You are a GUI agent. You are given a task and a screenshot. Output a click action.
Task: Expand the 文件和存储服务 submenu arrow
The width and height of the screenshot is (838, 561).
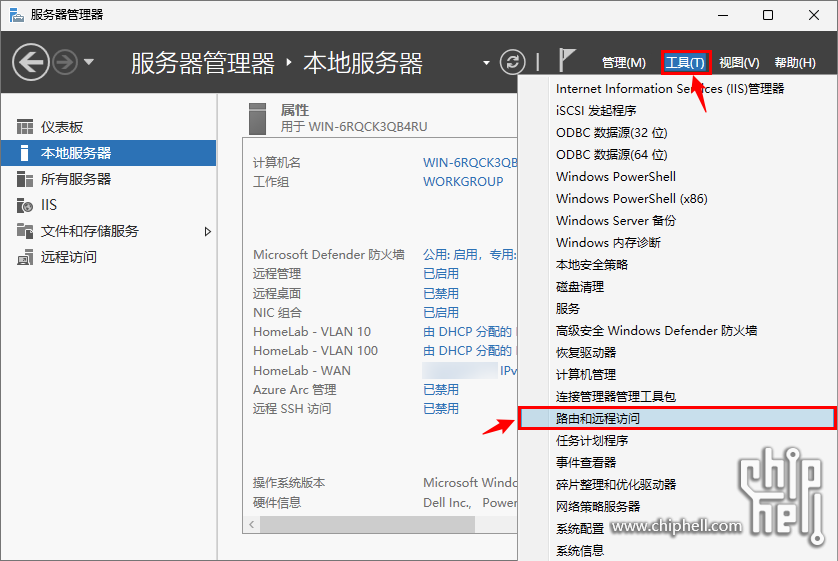pos(208,231)
